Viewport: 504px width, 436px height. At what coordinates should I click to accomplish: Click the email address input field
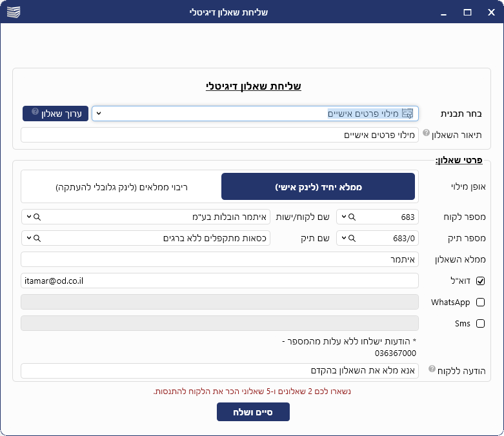click(x=219, y=281)
